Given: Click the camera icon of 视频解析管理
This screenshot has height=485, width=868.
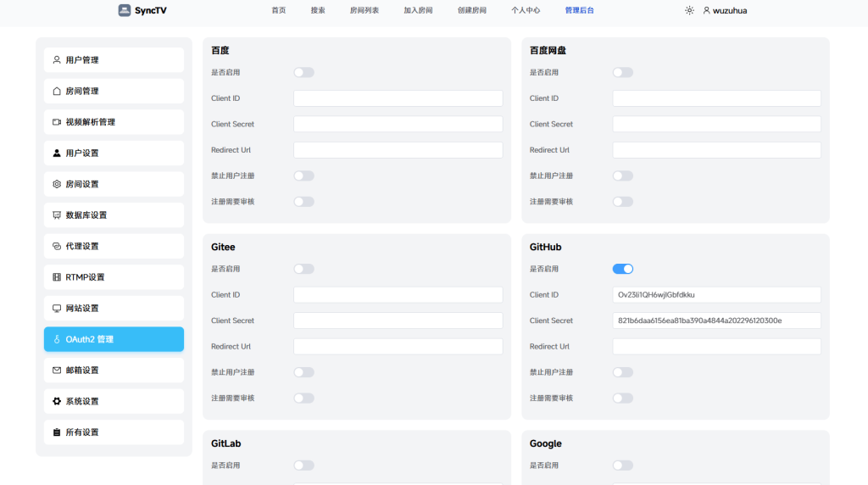Looking at the screenshot, I should coord(57,122).
